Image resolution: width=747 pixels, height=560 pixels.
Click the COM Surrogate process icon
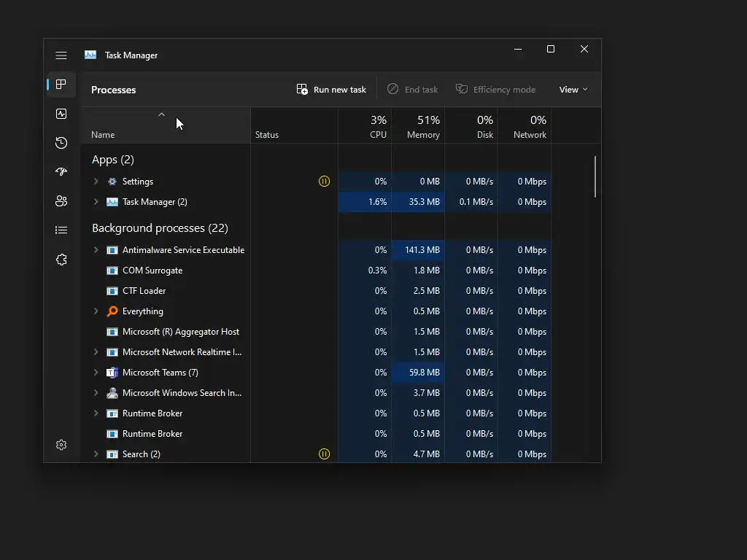coord(112,271)
